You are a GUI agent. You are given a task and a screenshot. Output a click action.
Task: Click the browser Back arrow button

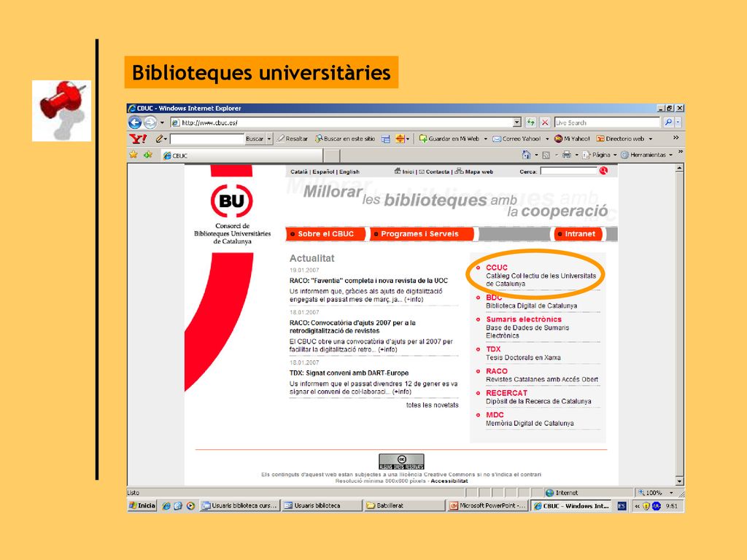pos(135,122)
